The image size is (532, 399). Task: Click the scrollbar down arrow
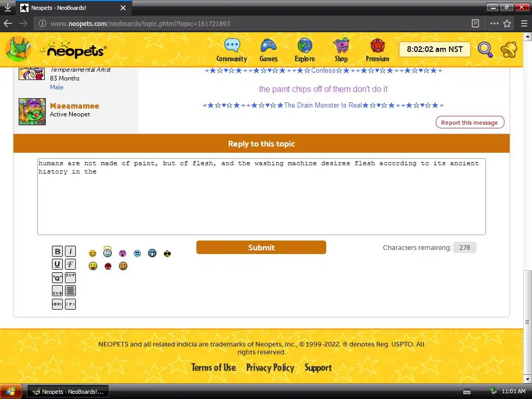[x=527, y=379]
